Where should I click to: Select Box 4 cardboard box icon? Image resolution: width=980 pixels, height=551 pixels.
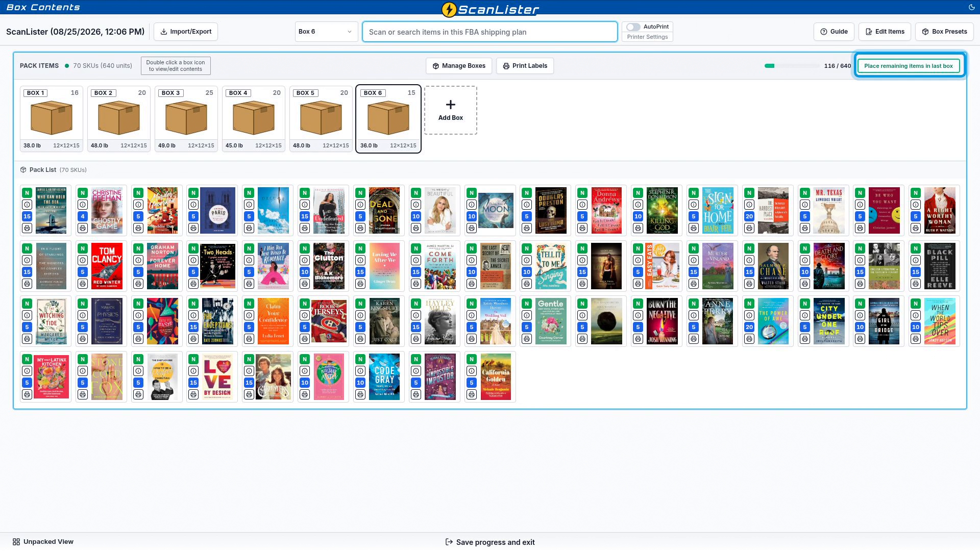coord(254,118)
